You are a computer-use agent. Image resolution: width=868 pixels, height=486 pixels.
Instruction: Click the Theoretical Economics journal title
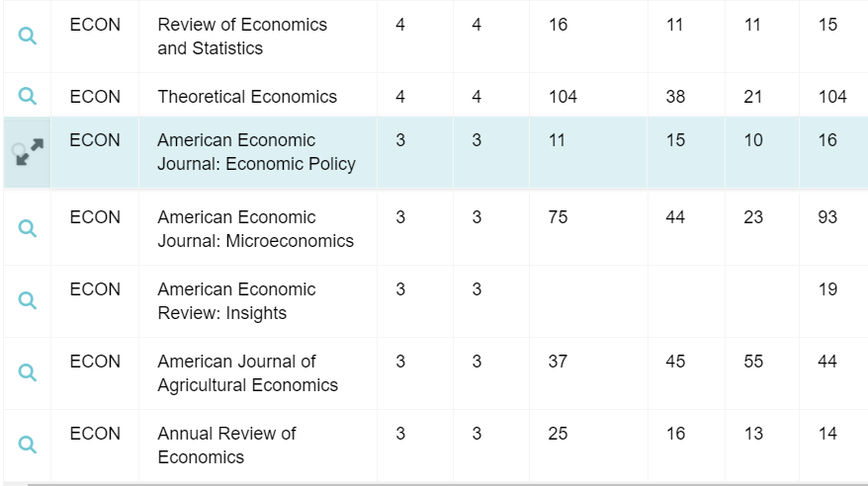pos(247,97)
